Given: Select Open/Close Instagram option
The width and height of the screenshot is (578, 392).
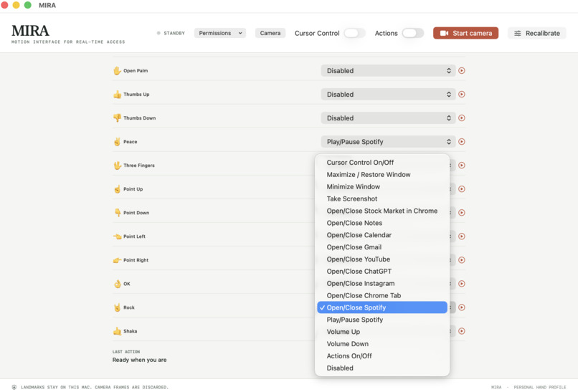Looking at the screenshot, I should click(382, 283).
